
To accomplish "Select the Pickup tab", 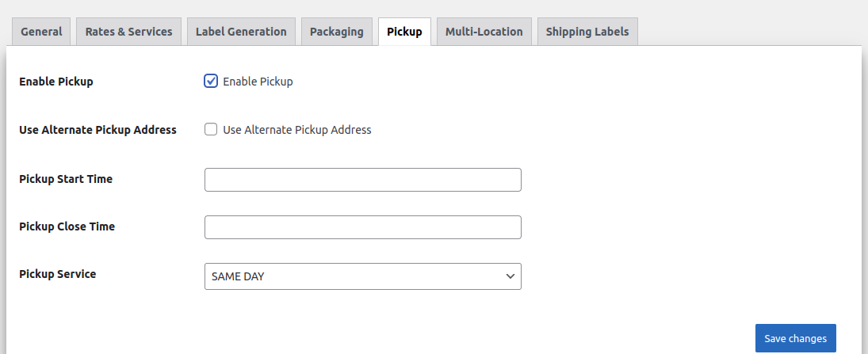I will point(404,32).
